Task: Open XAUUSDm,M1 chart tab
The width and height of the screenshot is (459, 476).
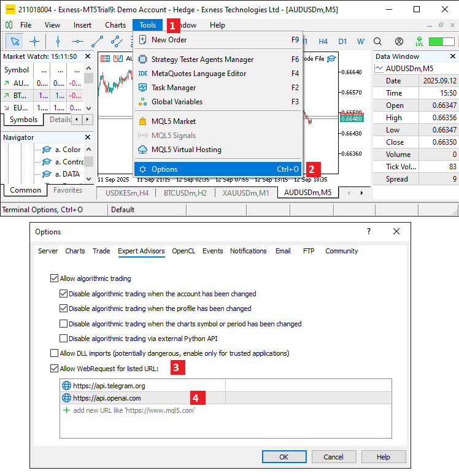Action: 245,193
